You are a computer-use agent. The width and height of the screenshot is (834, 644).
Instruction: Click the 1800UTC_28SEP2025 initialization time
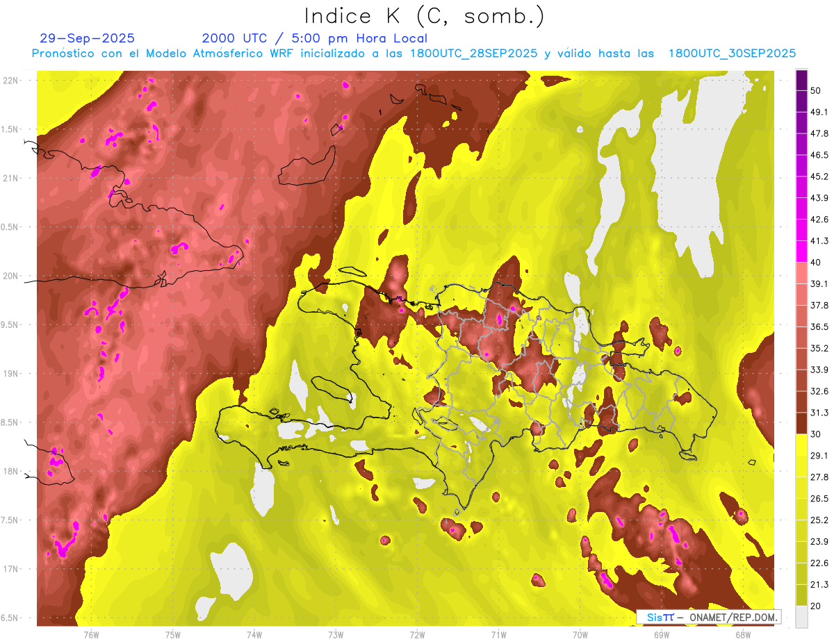pos(473,53)
